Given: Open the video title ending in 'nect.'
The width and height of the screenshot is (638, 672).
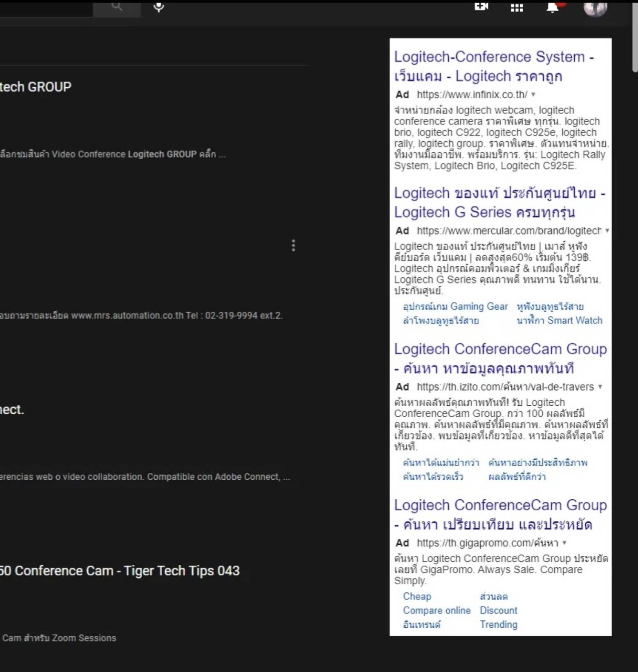Looking at the screenshot, I should tap(12, 410).
